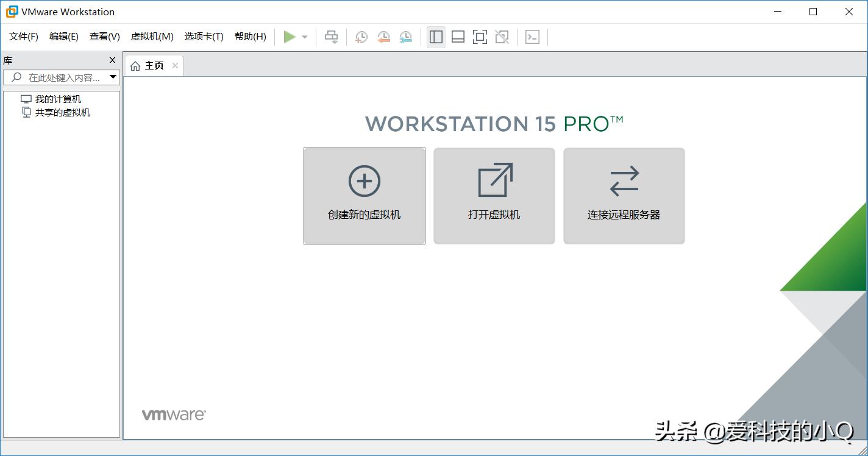
Task: Toggle the thumbnail bar visibility
Action: 458,37
